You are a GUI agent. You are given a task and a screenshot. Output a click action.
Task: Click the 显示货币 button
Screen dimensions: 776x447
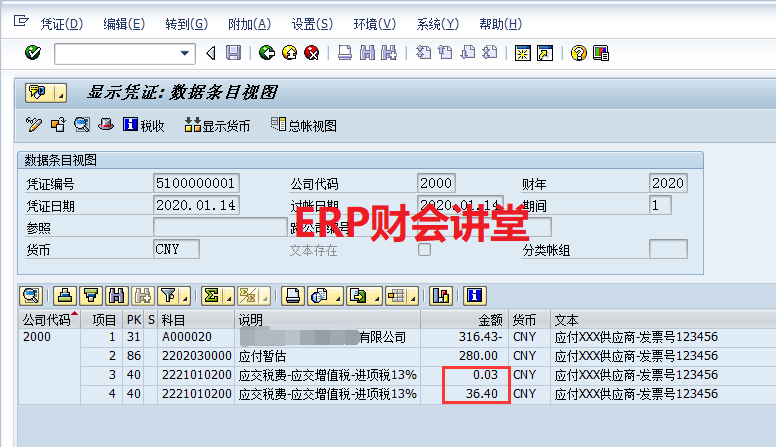click(218, 125)
